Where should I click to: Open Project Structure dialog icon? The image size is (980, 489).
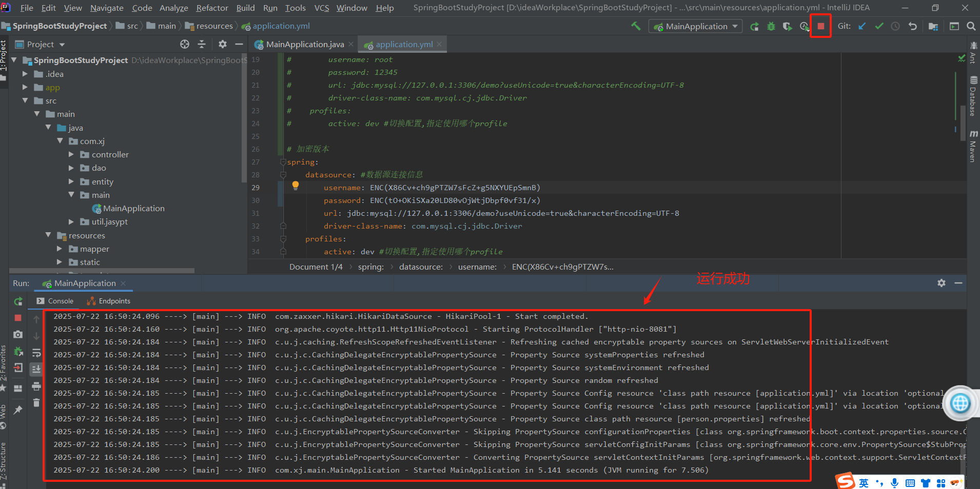click(x=933, y=26)
